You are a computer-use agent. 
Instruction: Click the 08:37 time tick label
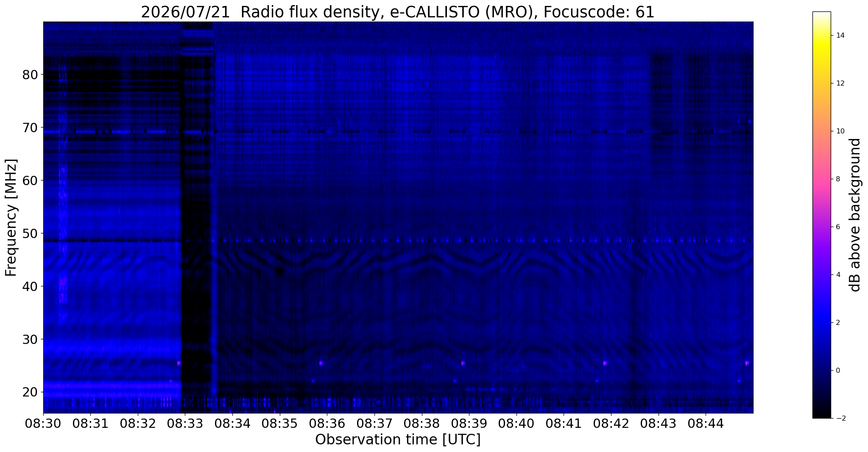tap(374, 423)
